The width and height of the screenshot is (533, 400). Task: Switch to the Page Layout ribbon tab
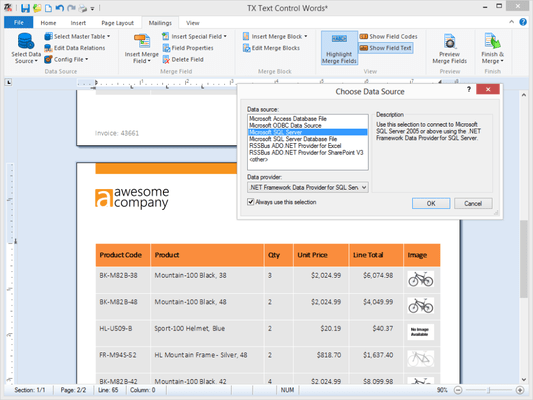click(118, 23)
